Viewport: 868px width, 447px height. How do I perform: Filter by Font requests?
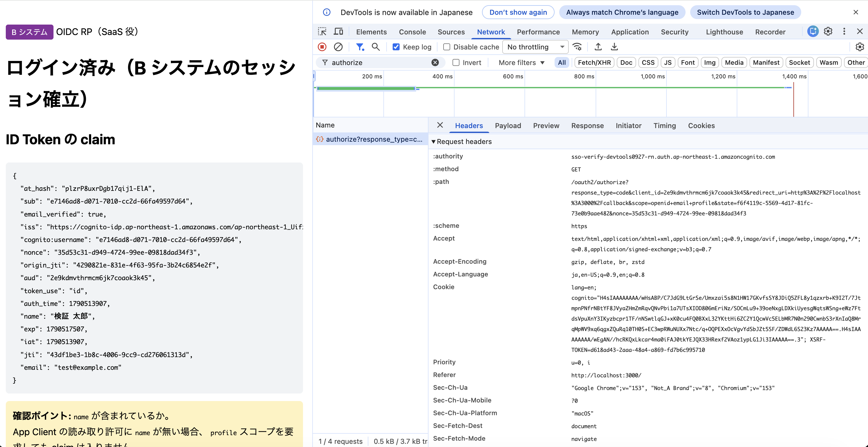point(687,62)
